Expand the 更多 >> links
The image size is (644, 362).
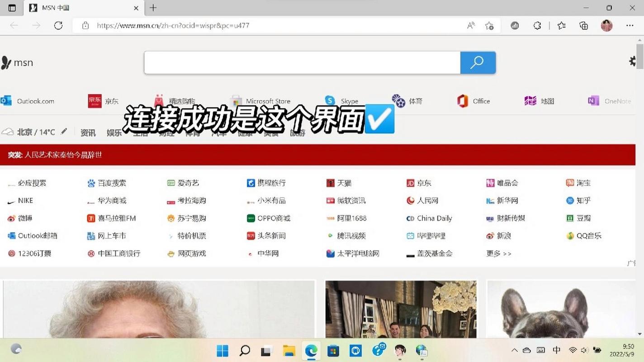(499, 253)
